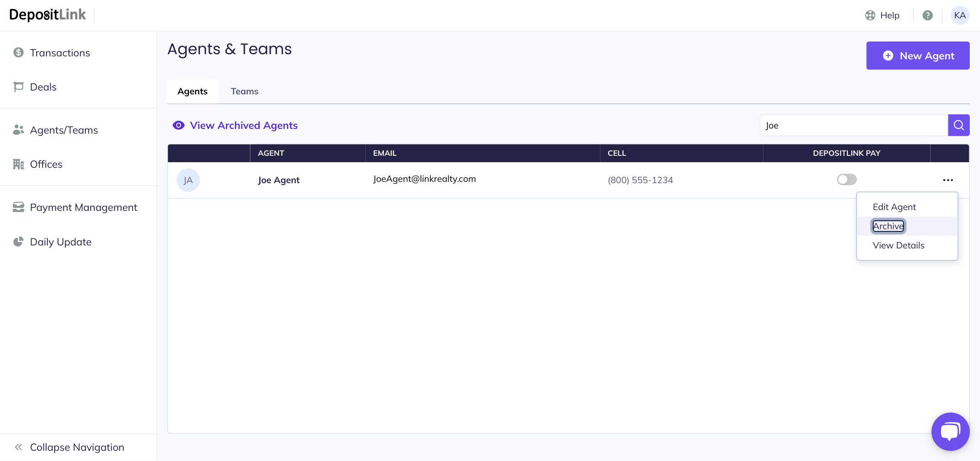Show archived agents via eye link
The height and width of the screenshot is (461, 980).
point(235,125)
